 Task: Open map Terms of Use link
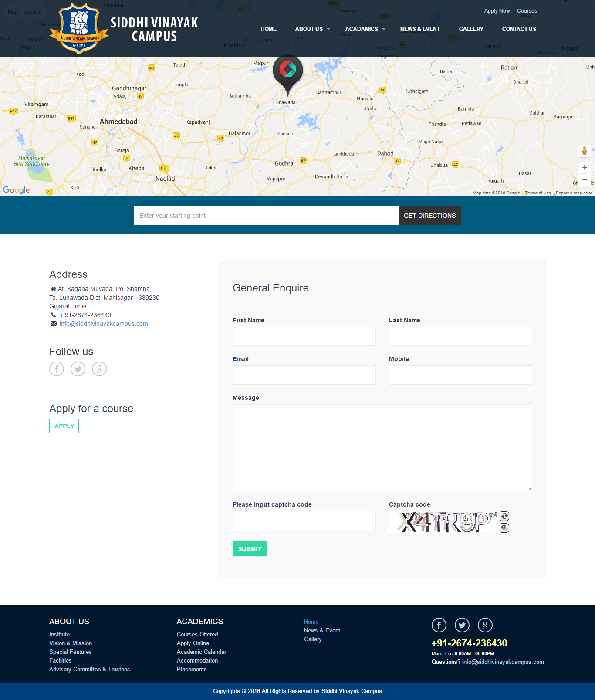[538, 193]
